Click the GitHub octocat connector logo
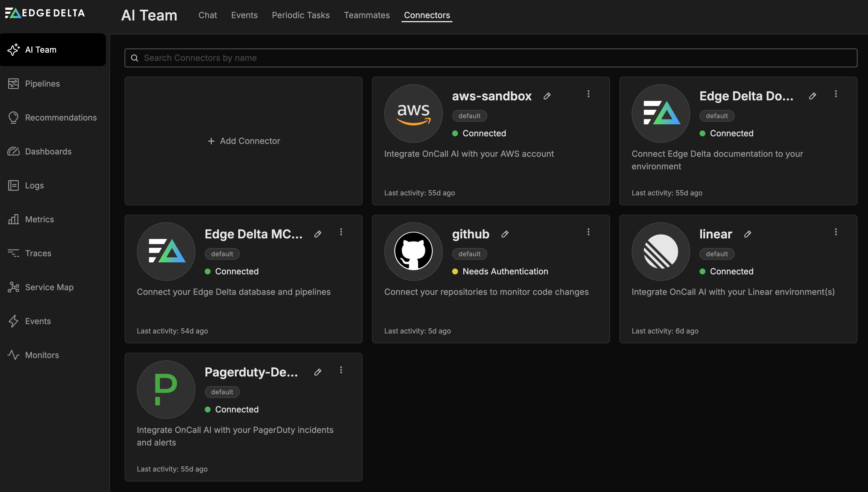 tap(414, 251)
